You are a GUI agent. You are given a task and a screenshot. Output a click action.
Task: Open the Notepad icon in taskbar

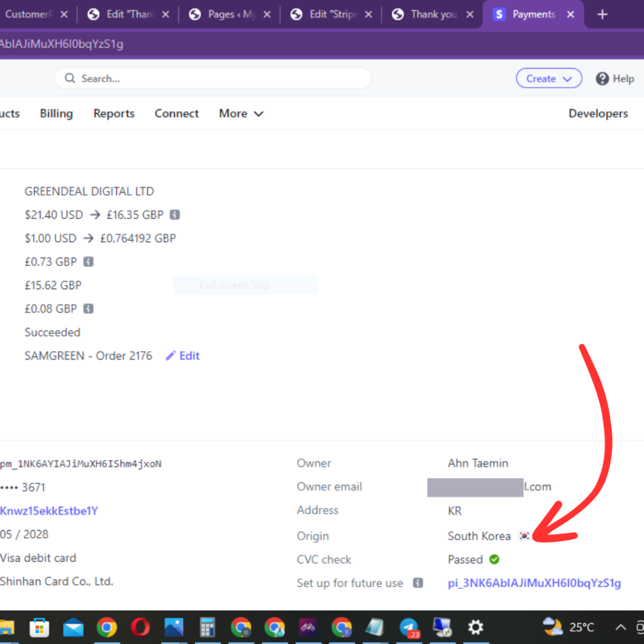[375, 627]
